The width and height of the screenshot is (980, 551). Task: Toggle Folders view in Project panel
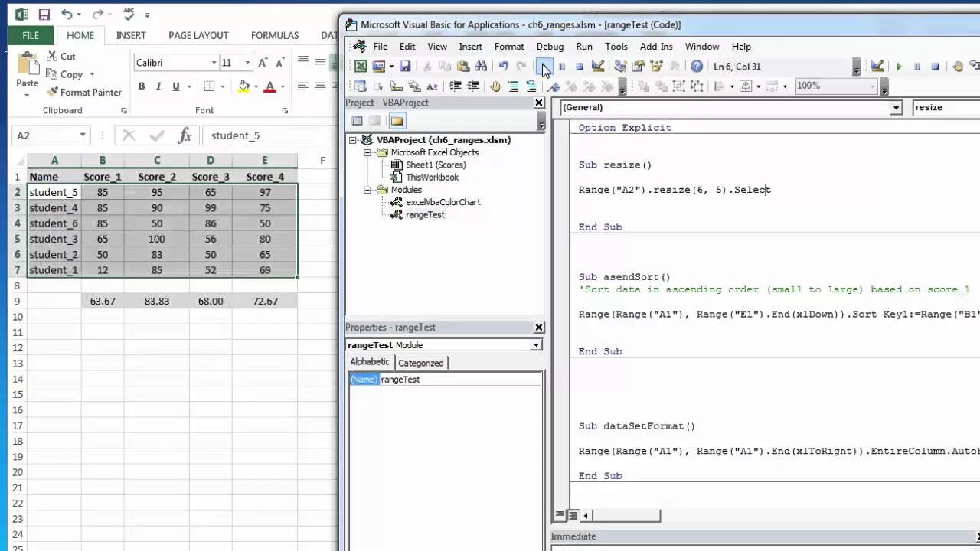coord(397,120)
